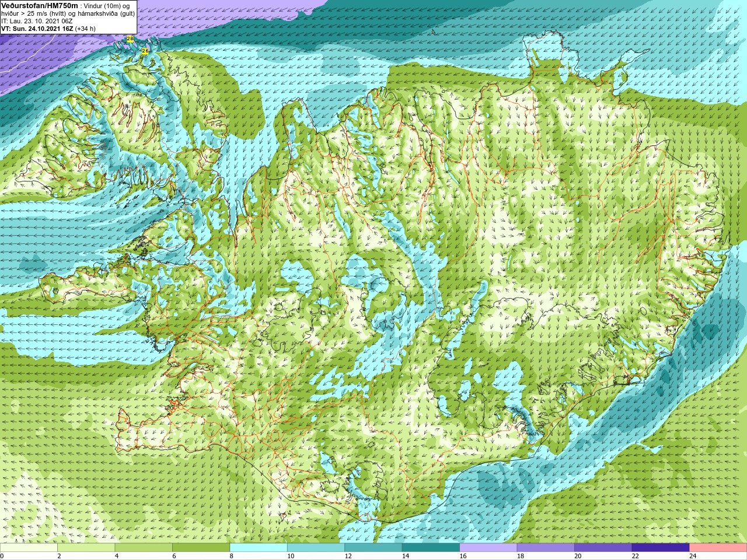Pick the 6–8 m/s darker green swatch
The height and width of the screenshot is (560, 747).
click(201, 548)
